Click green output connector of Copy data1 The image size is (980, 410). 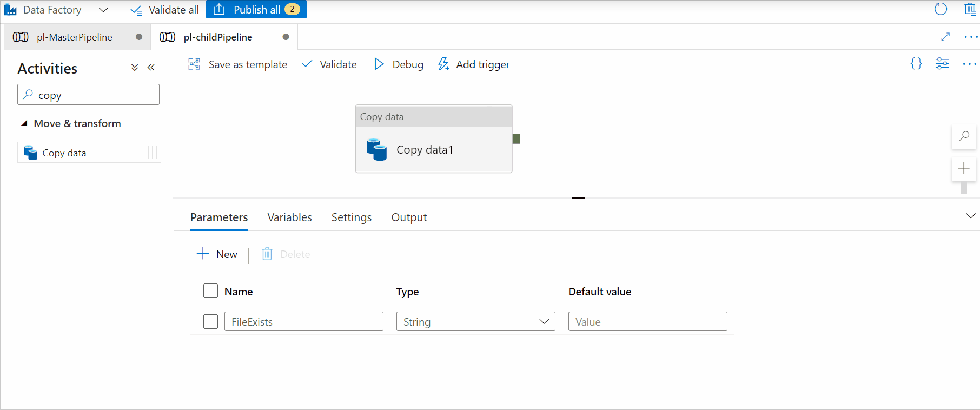[x=517, y=139]
